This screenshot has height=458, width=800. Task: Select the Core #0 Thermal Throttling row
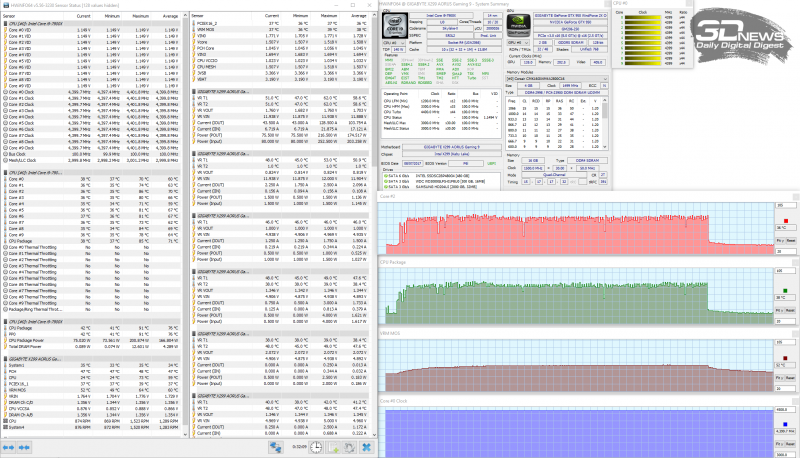[91, 247]
